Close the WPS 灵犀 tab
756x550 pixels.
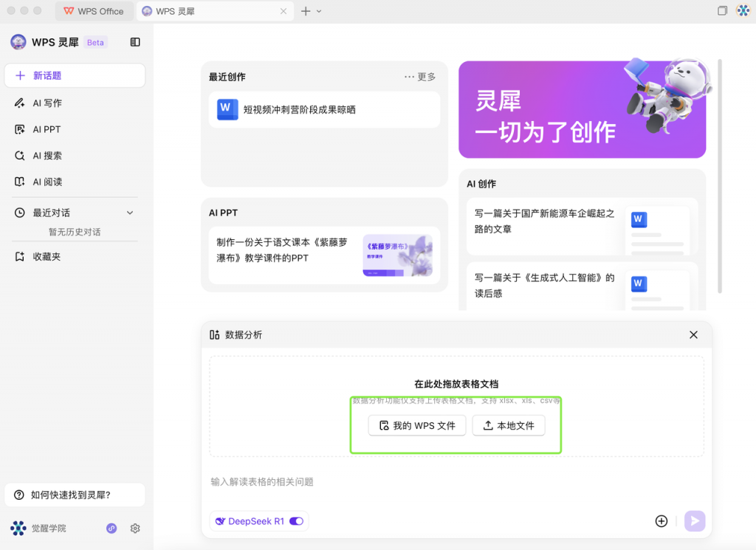click(x=283, y=11)
